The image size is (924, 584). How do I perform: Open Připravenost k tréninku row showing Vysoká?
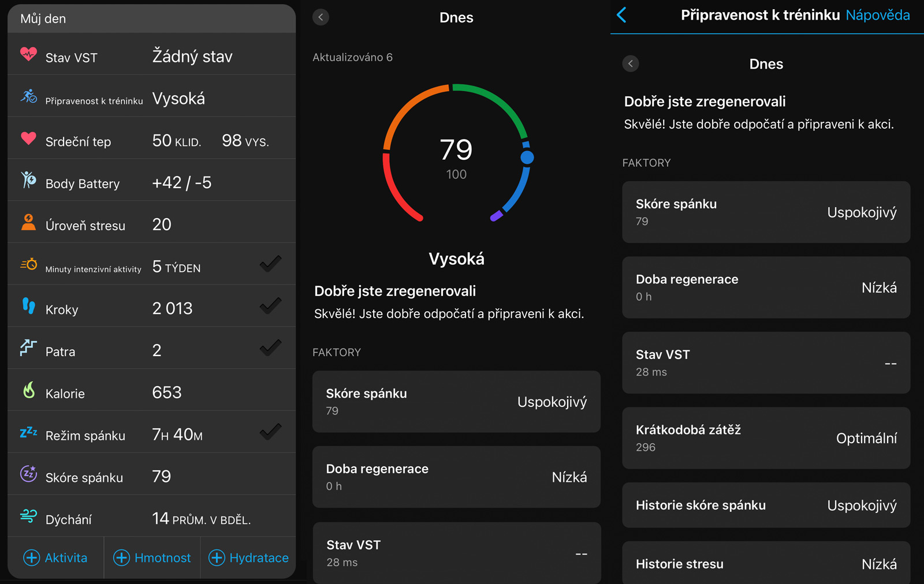(152, 96)
